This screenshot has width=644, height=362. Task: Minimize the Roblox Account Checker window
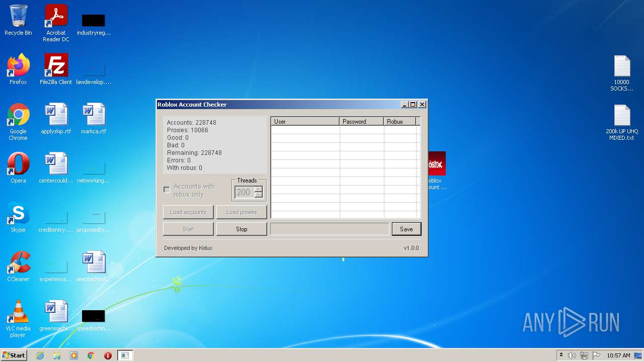click(x=405, y=105)
